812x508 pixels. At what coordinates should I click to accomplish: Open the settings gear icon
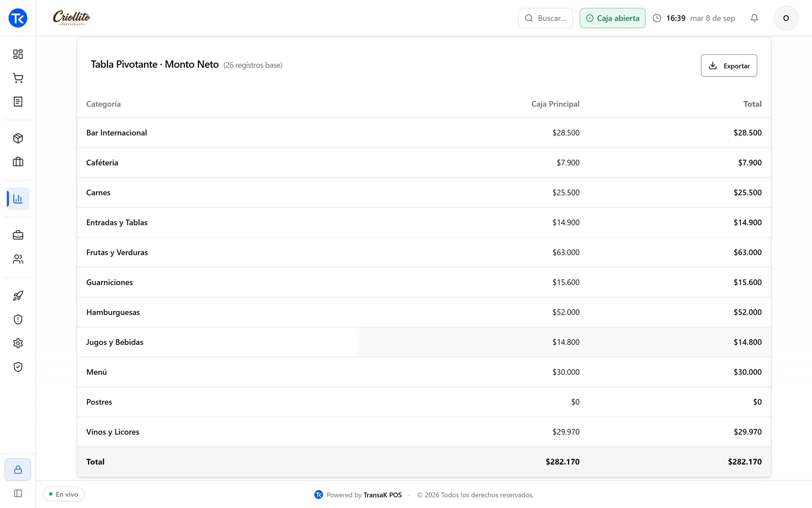(18, 343)
